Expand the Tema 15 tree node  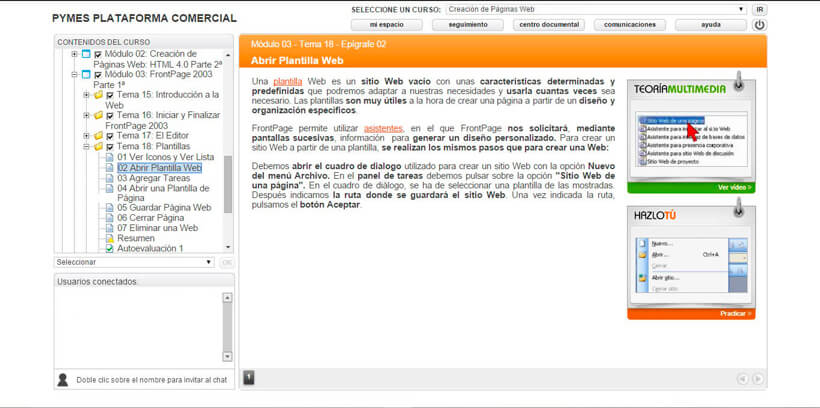pyautogui.click(x=86, y=95)
